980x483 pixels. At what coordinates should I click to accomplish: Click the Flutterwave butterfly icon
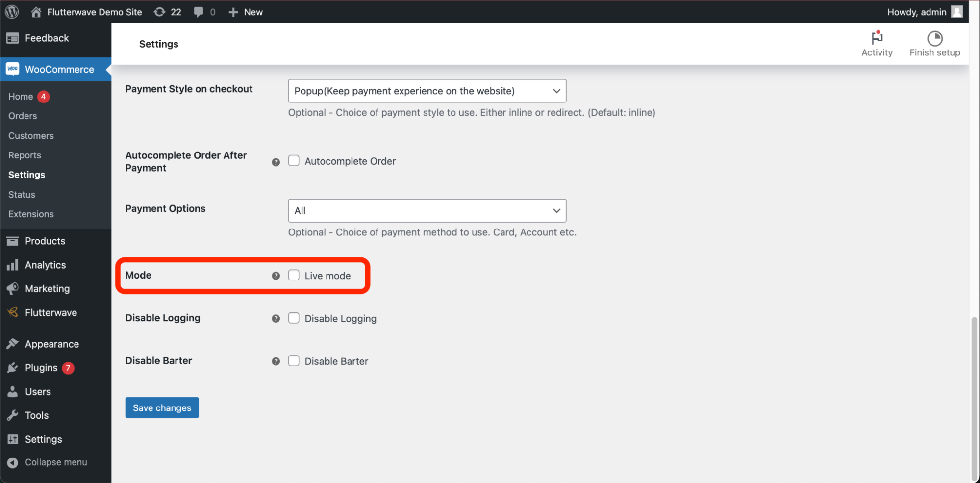point(13,312)
